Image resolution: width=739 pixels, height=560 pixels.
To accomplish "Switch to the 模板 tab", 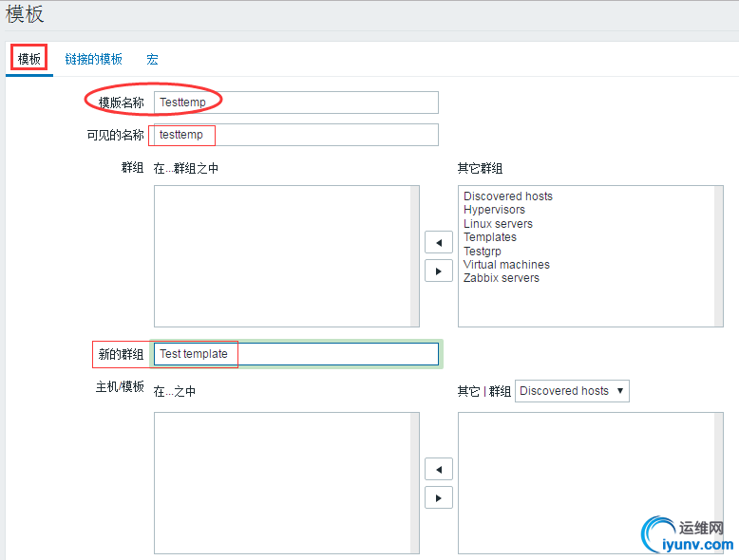I will pyautogui.click(x=29, y=59).
